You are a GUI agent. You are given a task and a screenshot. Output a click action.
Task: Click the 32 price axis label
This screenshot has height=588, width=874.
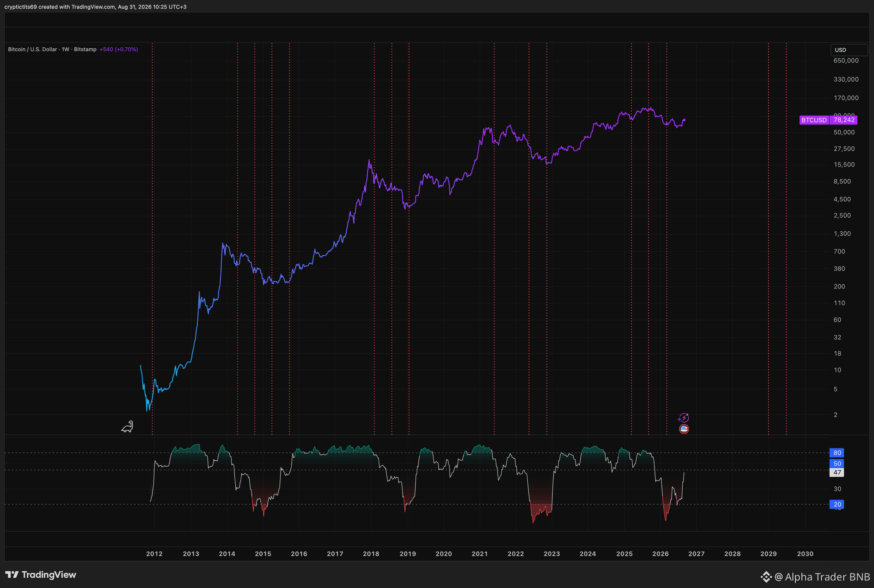tap(837, 338)
